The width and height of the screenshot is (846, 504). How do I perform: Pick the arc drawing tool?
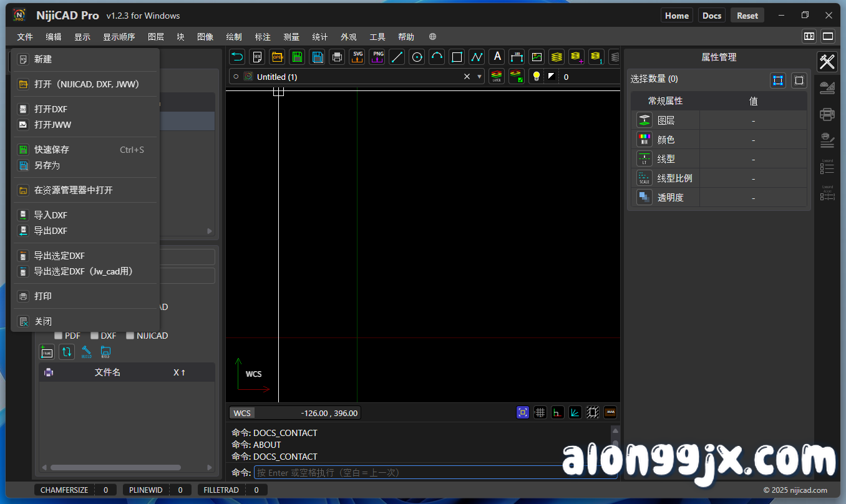click(437, 57)
